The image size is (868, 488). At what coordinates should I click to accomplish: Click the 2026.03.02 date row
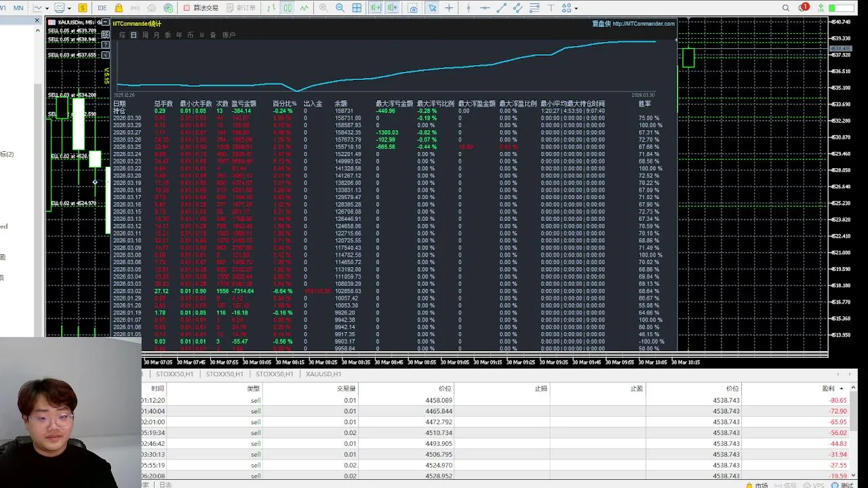tap(127, 291)
